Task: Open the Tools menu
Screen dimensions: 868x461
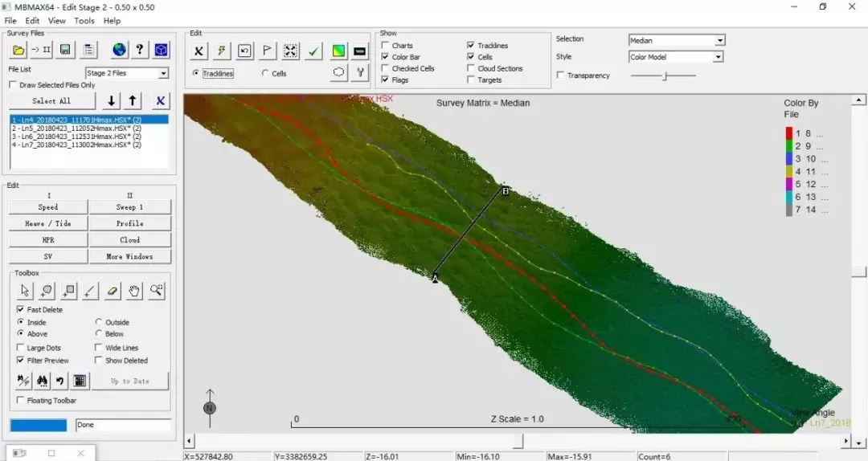Action: (x=84, y=20)
